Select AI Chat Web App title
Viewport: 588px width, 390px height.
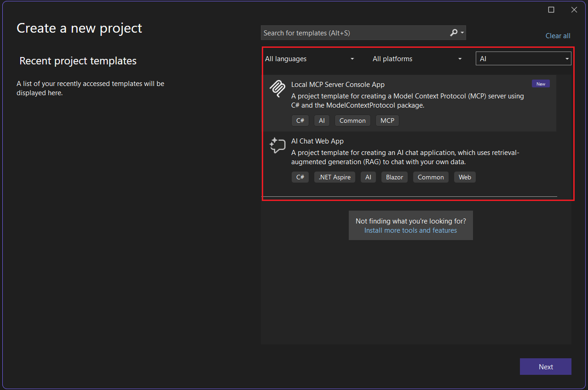pos(317,141)
